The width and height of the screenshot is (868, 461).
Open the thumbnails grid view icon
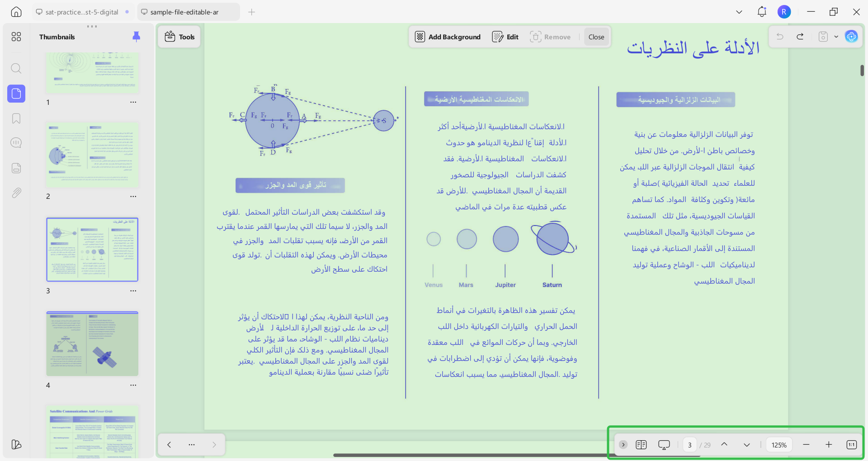click(16, 37)
